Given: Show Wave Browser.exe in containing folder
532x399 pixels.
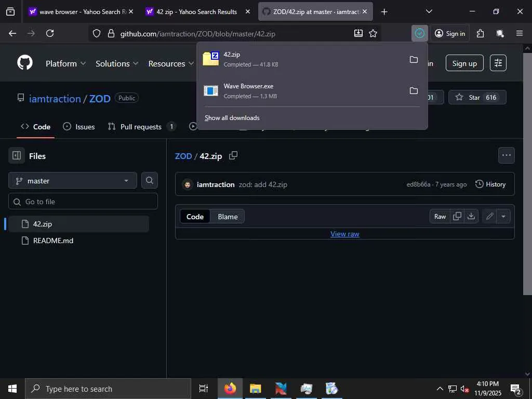Looking at the screenshot, I should tap(414, 91).
